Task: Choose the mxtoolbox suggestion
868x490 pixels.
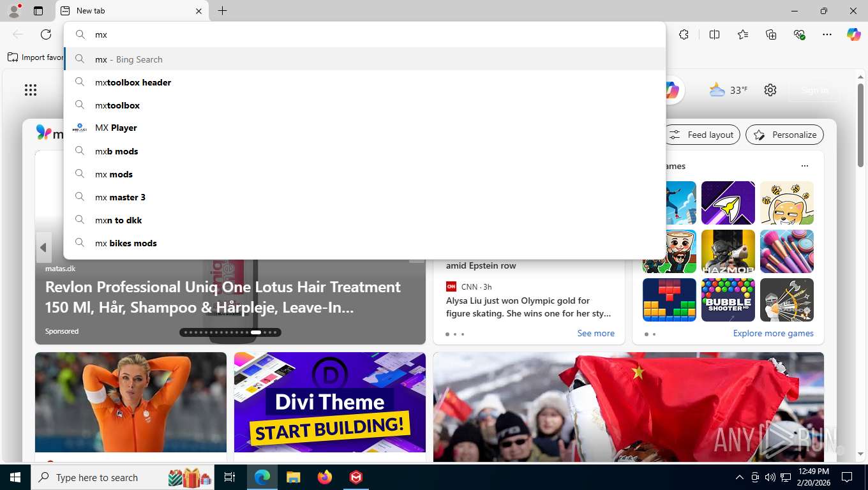Action: [x=364, y=105]
